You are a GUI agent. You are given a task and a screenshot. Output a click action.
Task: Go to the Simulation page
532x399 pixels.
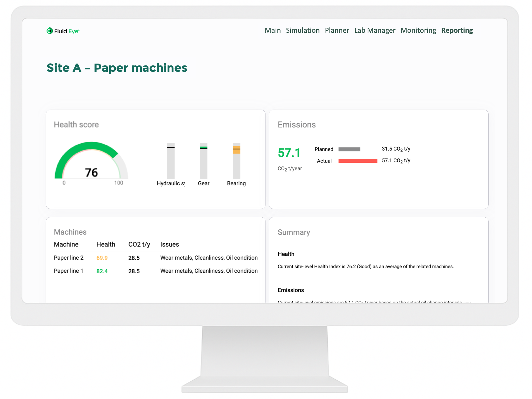[302, 31]
